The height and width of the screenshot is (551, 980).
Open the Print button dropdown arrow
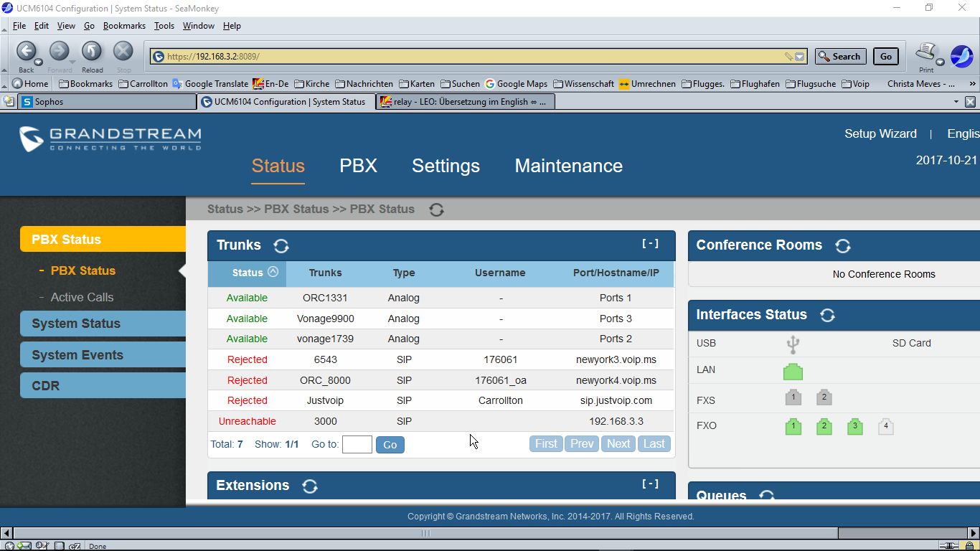coord(941,62)
